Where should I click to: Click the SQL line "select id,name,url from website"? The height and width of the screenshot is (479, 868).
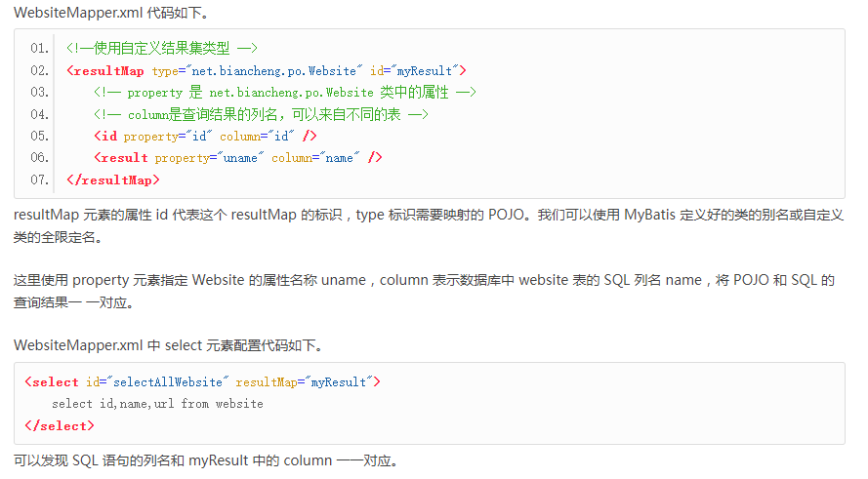click(157, 403)
